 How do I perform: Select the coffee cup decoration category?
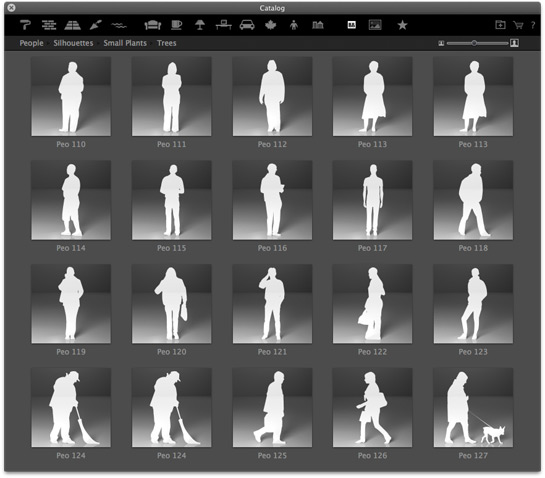[177, 25]
